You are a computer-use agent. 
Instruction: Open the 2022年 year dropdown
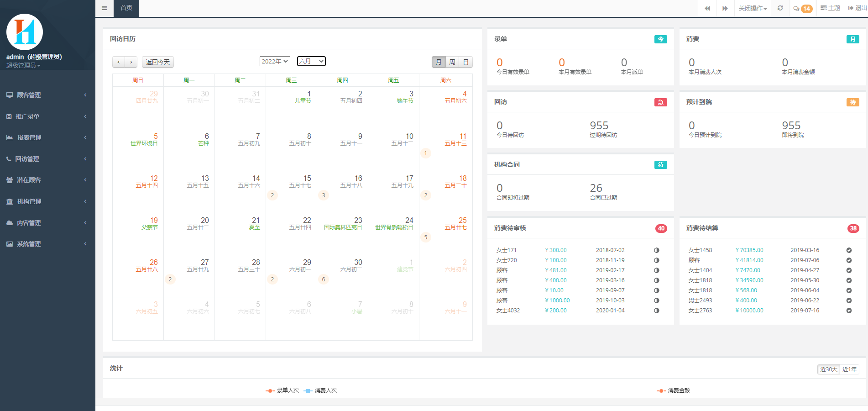pos(275,61)
